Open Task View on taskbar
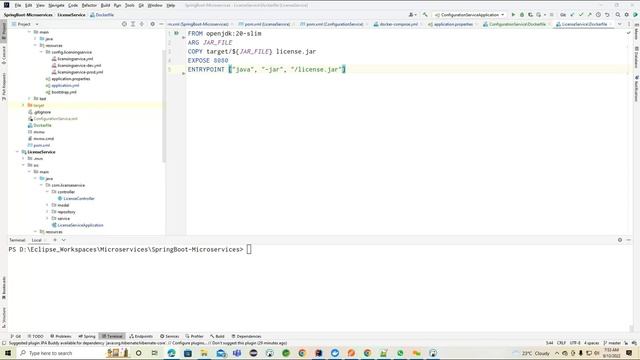The width and height of the screenshot is (640, 360). click(x=155, y=353)
